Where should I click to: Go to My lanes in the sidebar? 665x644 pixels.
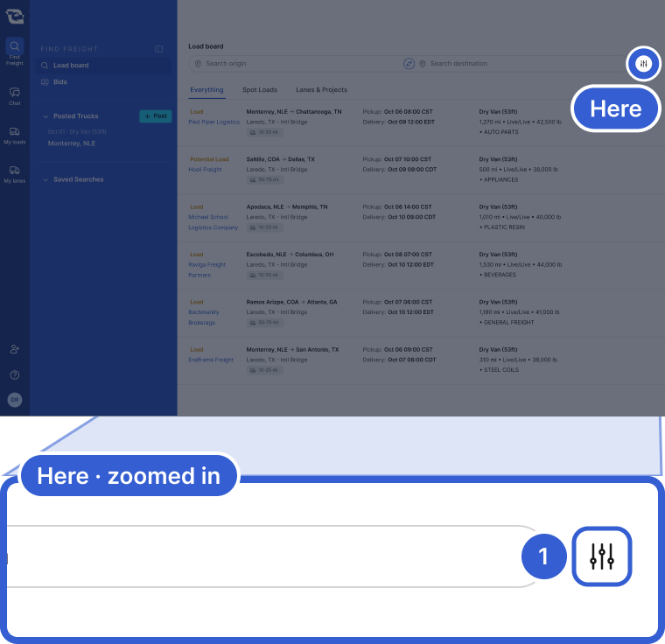(x=14, y=174)
